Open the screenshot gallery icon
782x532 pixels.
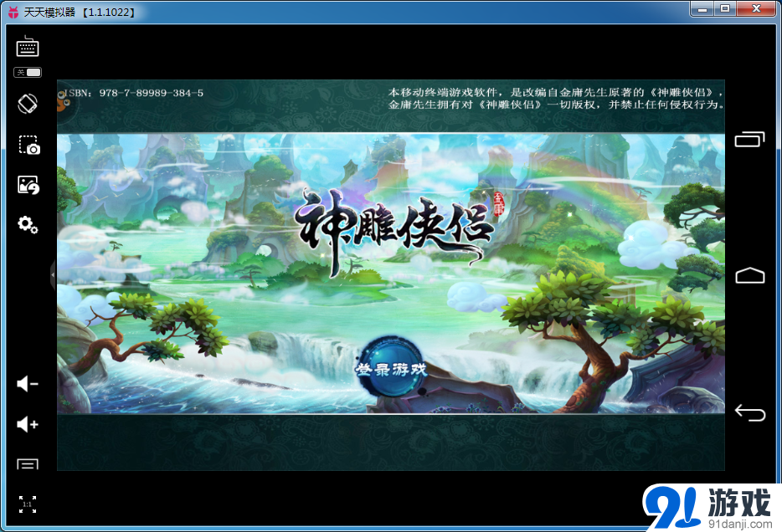(28, 185)
